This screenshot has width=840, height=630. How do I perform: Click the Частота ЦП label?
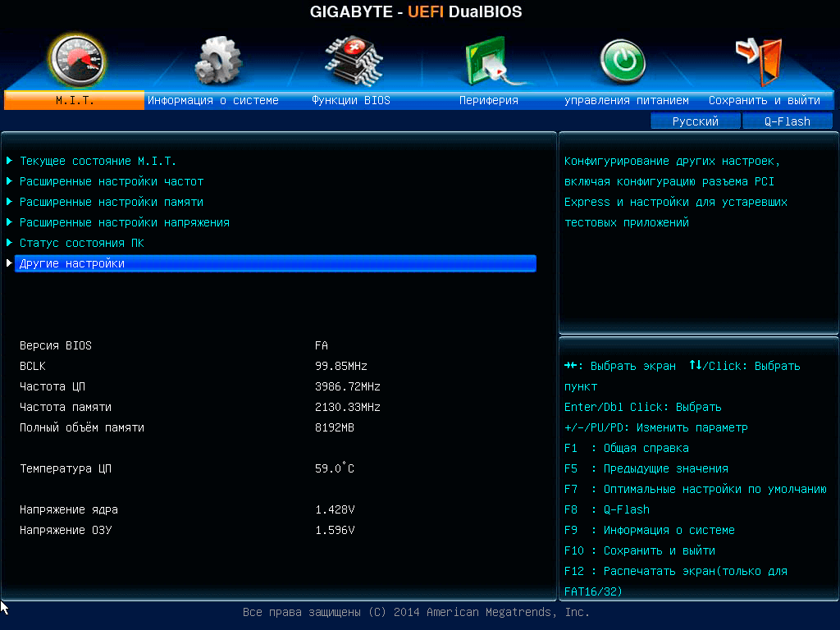tap(52, 386)
